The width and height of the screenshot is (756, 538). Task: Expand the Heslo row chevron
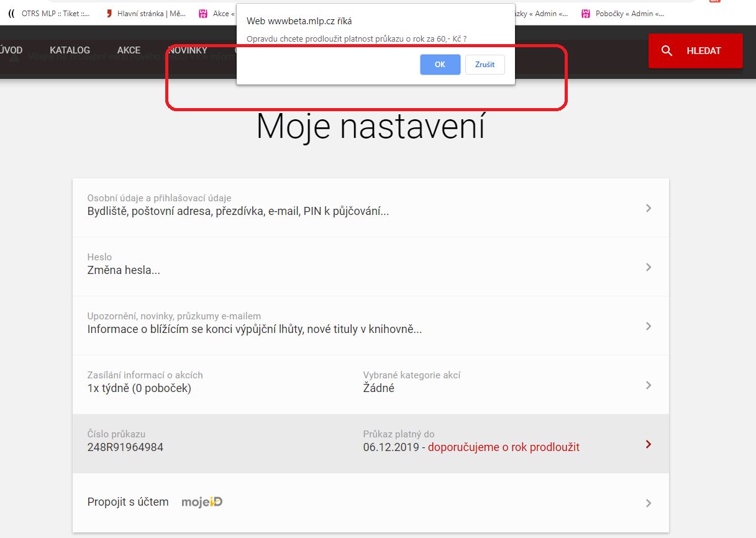pos(648,267)
